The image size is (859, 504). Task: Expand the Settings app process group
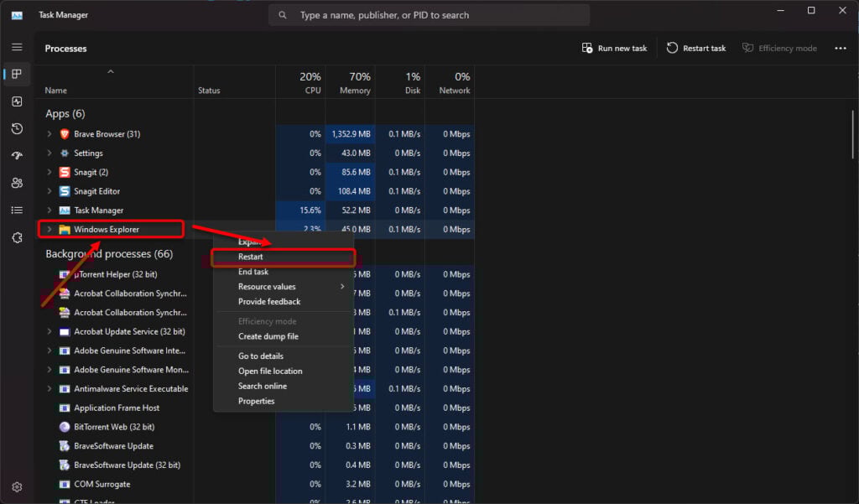pos(49,153)
